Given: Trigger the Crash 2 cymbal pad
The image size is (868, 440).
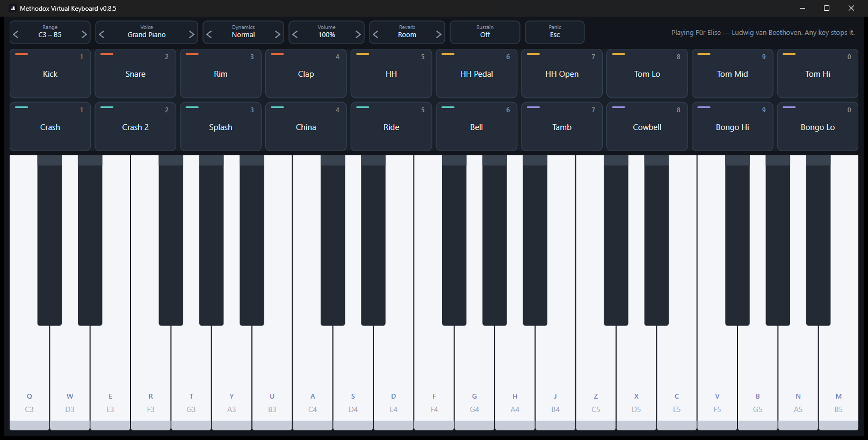Looking at the screenshot, I should pos(135,127).
